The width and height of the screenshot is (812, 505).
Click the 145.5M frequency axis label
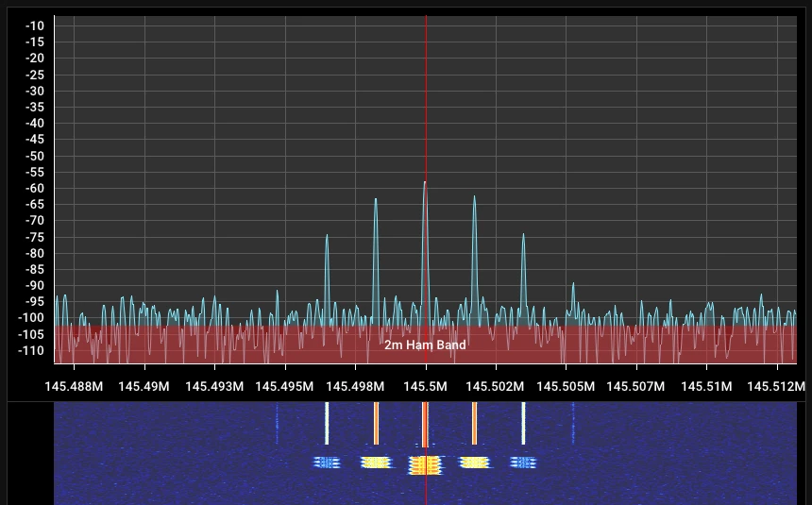coord(425,386)
